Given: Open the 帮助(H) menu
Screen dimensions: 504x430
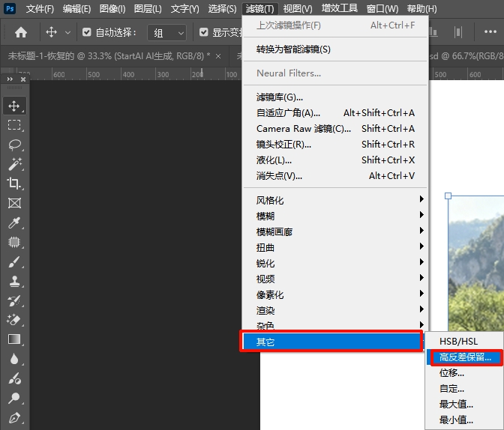Looking at the screenshot, I should click(421, 9).
